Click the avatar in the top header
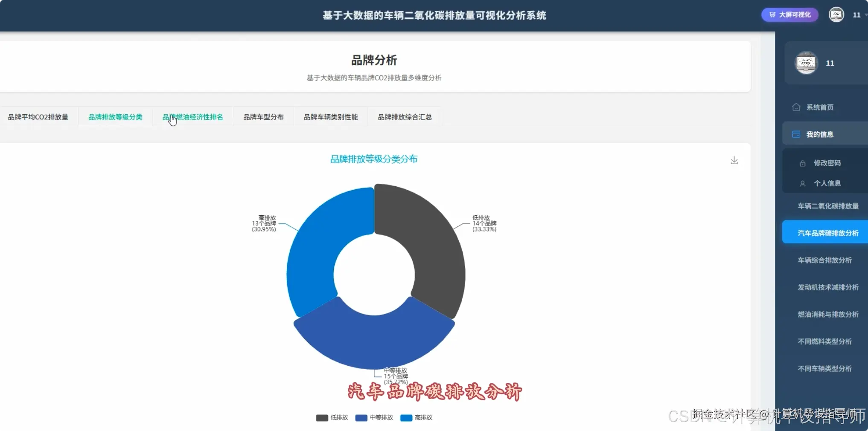 coord(836,14)
